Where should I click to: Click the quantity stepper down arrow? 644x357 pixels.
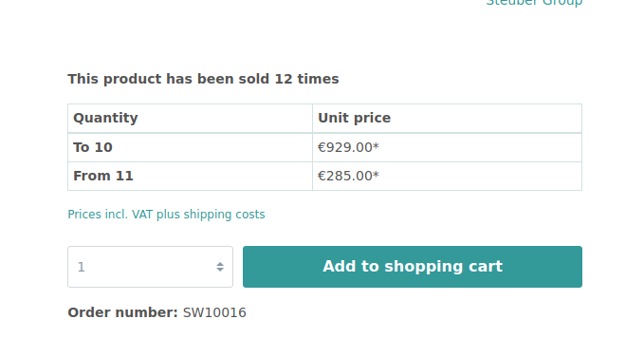click(x=220, y=270)
